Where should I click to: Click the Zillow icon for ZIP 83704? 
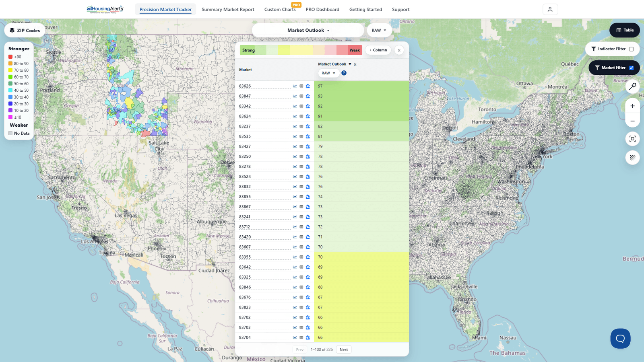[x=308, y=337]
